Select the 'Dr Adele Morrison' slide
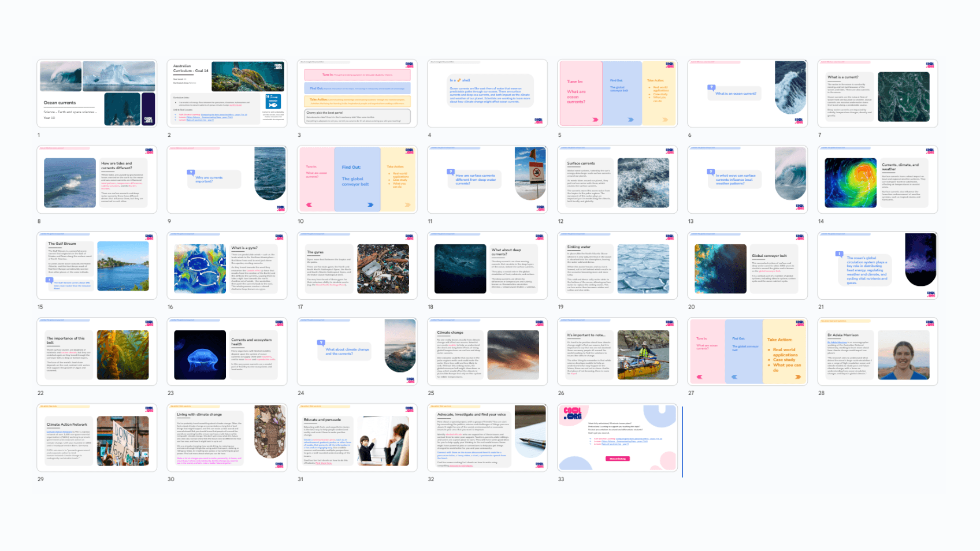980x551 pixels. [x=877, y=351]
